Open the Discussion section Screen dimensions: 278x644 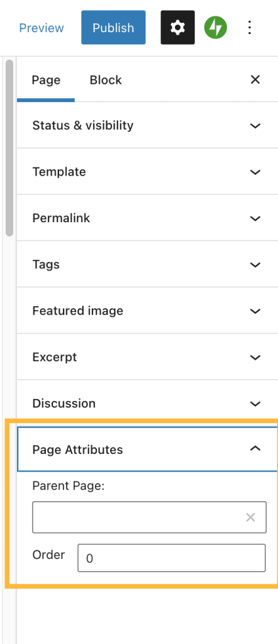[x=147, y=404]
